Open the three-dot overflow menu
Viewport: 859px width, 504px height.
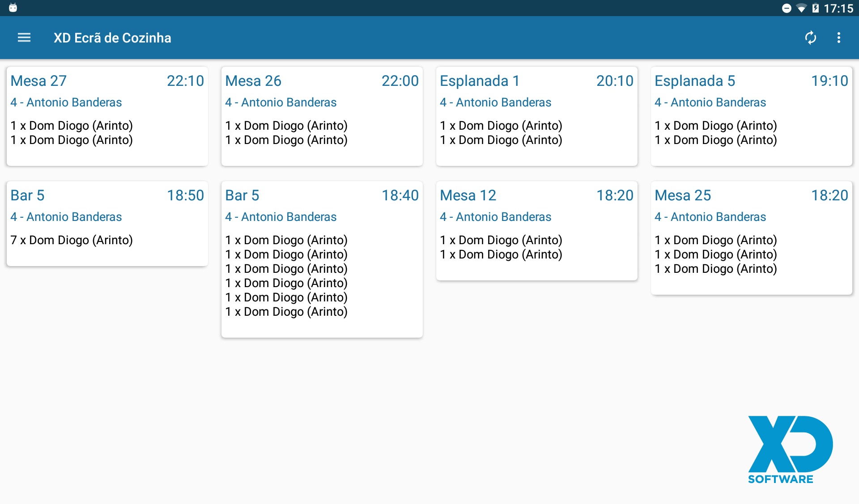(838, 38)
